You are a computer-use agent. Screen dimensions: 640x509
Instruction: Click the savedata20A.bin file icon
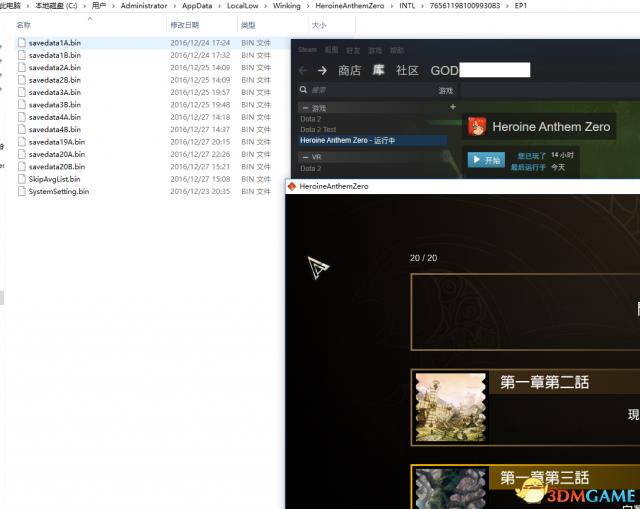pyautogui.click(x=22, y=154)
